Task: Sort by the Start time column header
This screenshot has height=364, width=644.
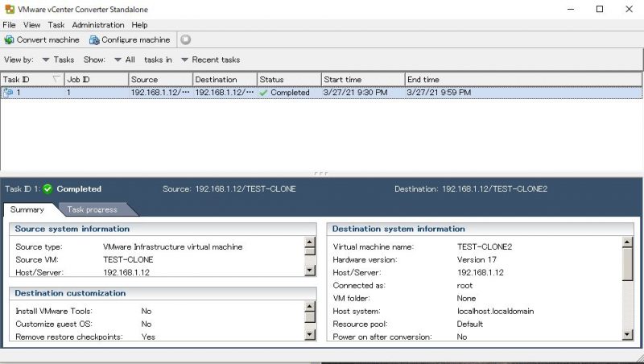Action: 363,79
